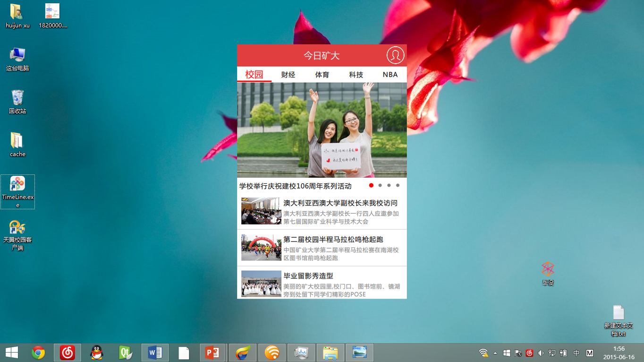Image resolution: width=644 pixels, height=362 pixels.
Task: Click the summary text 区图书馆前鸣枪起跑
Action: click(x=311, y=258)
